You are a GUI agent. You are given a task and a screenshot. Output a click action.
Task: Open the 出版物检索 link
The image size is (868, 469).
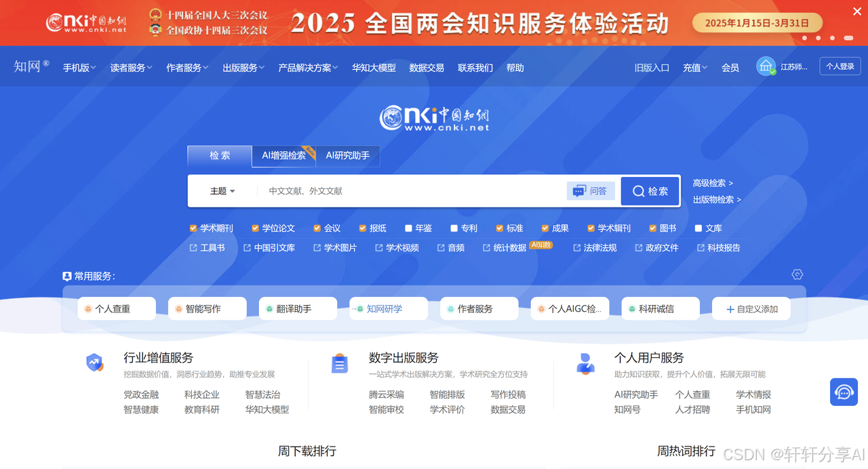pos(717,200)
